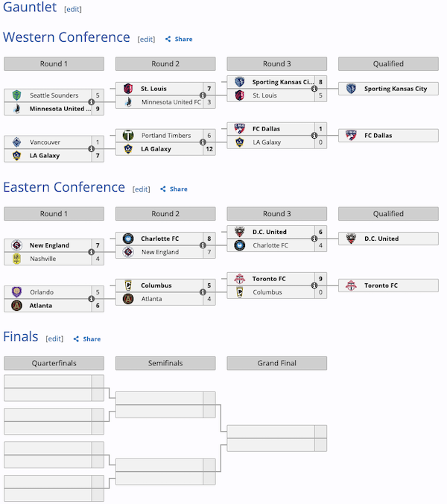
Task: Click the LA Galaxy logo in Round 1
Action: coord(17,156)
